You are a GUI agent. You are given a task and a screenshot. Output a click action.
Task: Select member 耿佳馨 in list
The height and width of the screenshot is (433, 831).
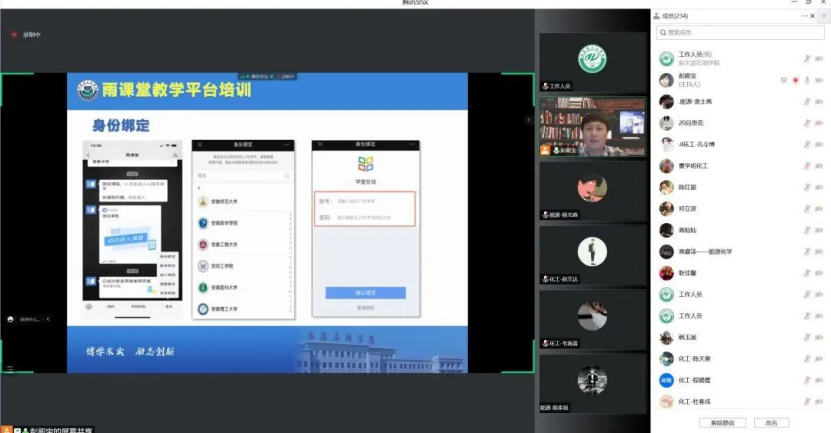(x=740, y=273)
